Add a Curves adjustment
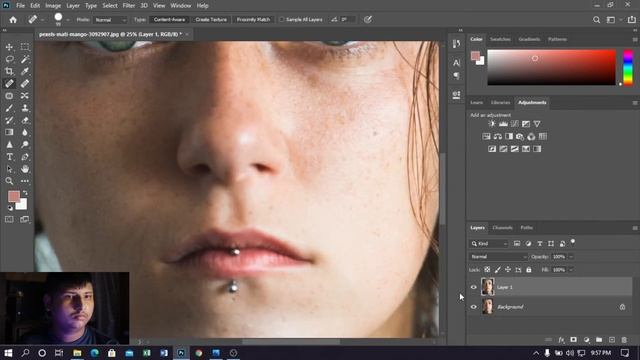 [515, 124]
